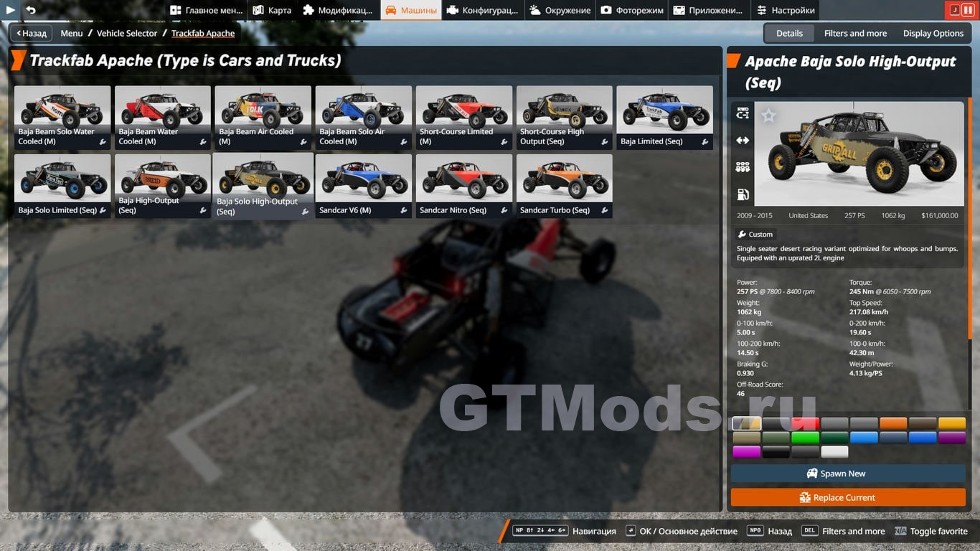Viewport: 980px width, 551px height.
Task: Click the double-arrow icon beside vehicle preview
Action: point(743,141)
